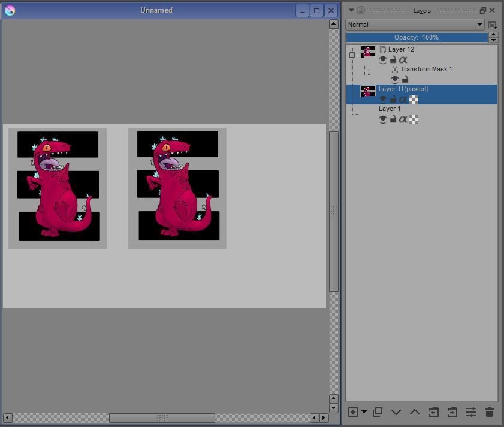Click the Layer 12 clone layer type icon
The image size is (504, 427).
click(x=382, y=50)
